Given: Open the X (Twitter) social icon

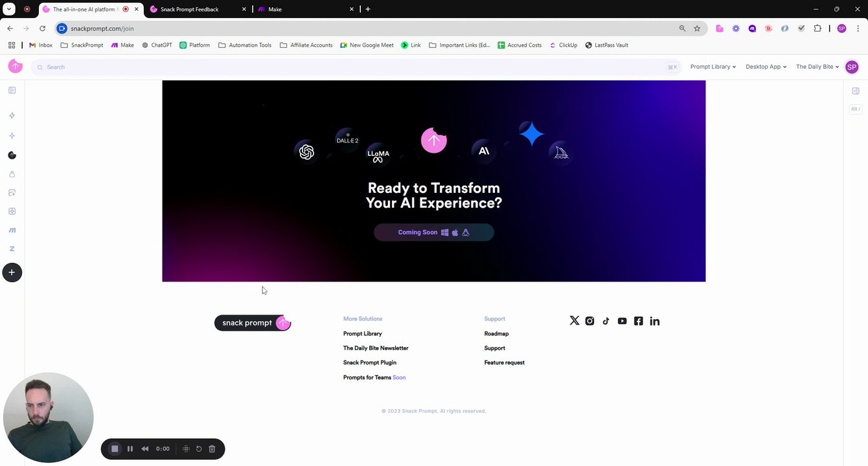Looking at the screenshot, I should coord(574,321).
